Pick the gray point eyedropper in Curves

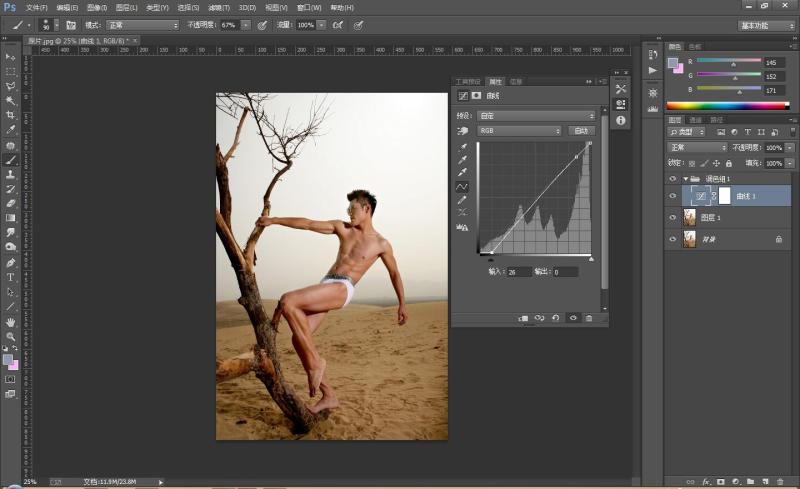(462, 160)
